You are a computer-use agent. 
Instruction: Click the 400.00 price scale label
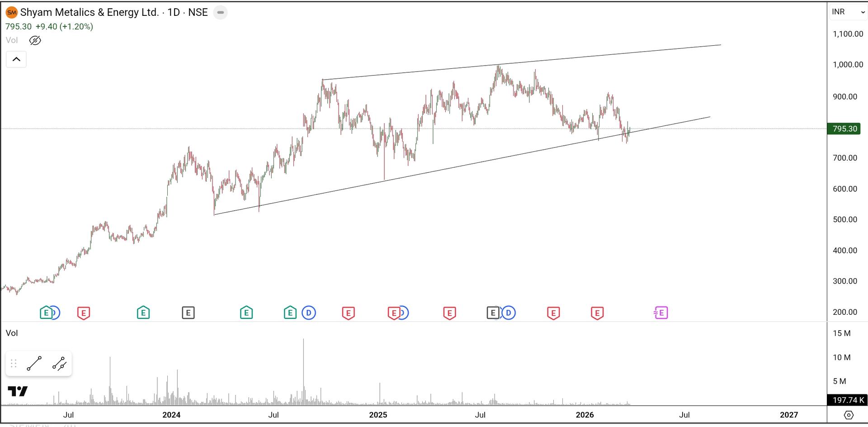point(845,250)
